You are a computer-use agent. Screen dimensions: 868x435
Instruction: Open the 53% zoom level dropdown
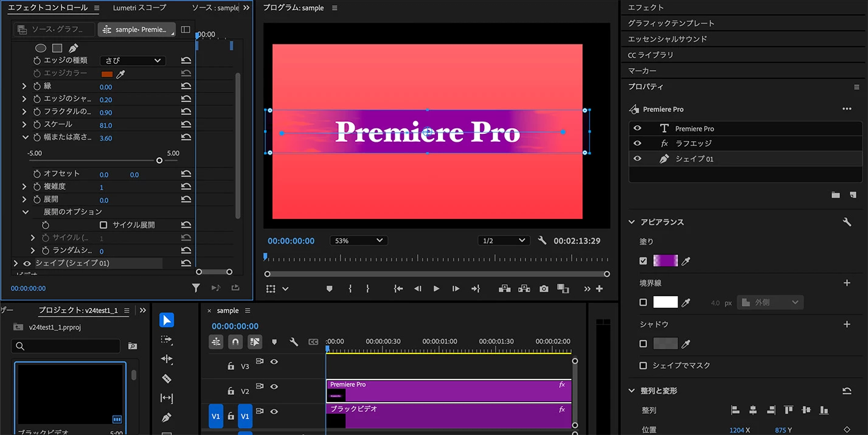coord(359,241)
